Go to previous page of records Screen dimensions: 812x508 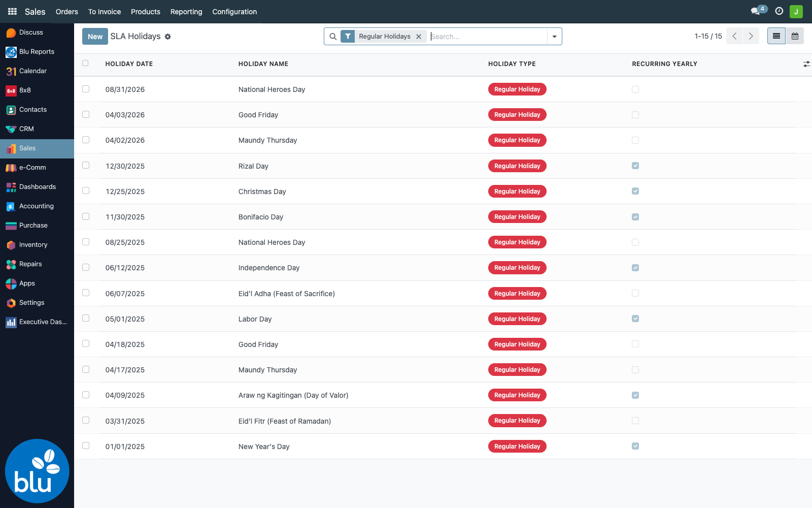[x=734, y=36]
